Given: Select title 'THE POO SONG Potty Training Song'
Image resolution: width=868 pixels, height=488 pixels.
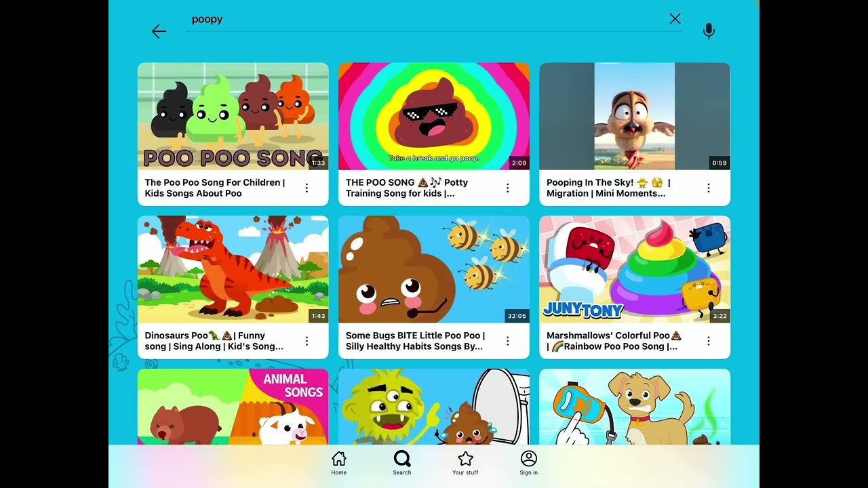Looking at the screenshot, I should tap(407, 188).
